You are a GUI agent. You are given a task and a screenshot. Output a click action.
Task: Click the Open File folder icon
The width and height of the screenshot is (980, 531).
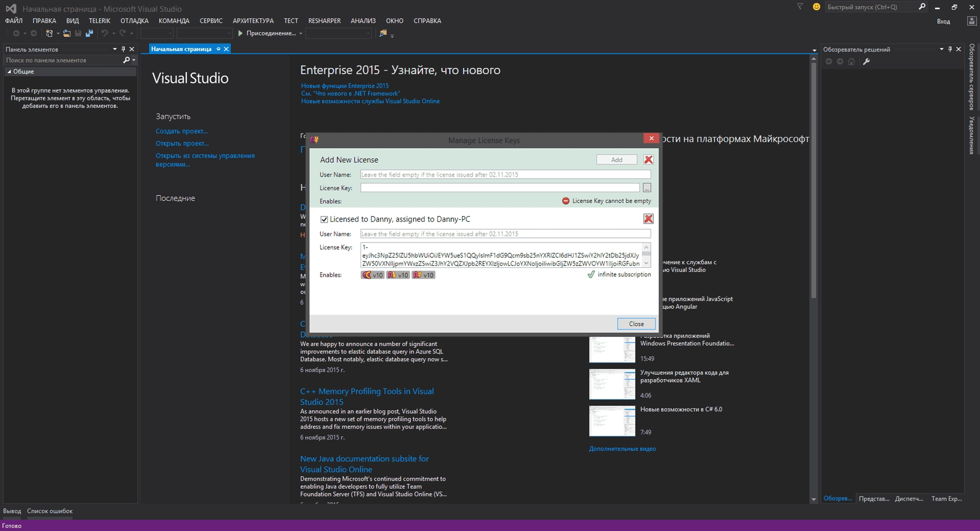pos(67,33)
